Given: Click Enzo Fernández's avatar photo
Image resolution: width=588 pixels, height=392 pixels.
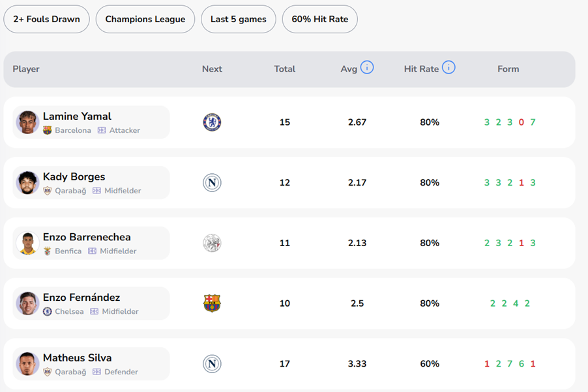Looking at the screenshot, I should [28, 303].
